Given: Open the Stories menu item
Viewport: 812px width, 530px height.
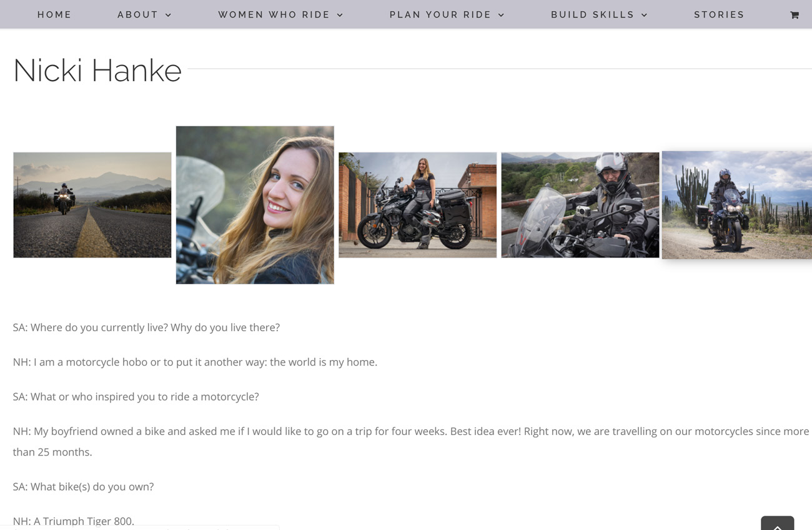Looking at the screenshot, I should click(x=719, y=14).
